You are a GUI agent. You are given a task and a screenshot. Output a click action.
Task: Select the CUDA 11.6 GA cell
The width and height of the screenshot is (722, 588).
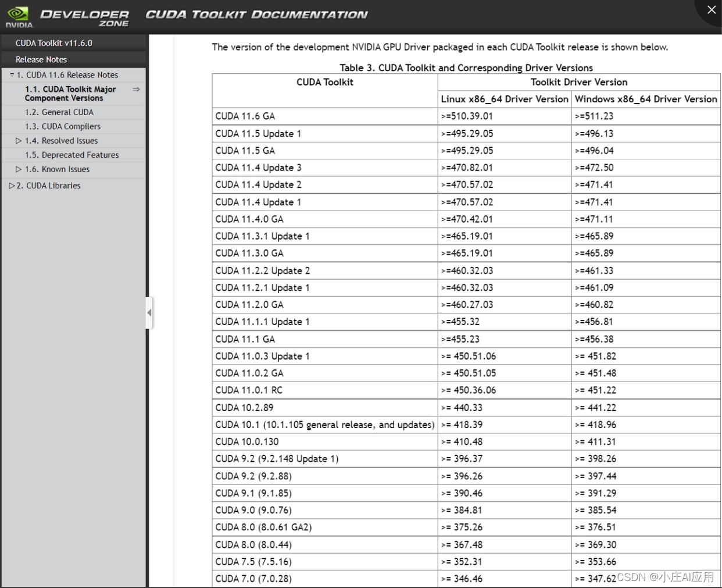click(325, 116)
